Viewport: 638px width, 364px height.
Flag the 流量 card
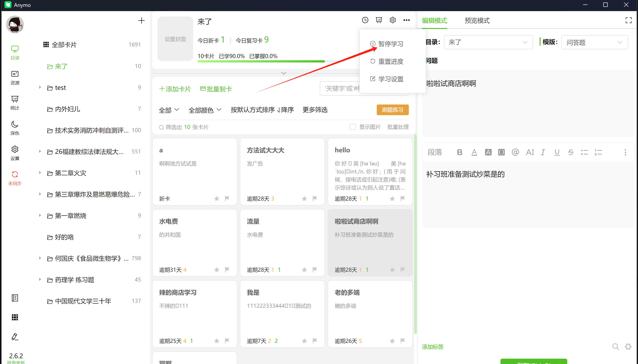tap(314, 270)
